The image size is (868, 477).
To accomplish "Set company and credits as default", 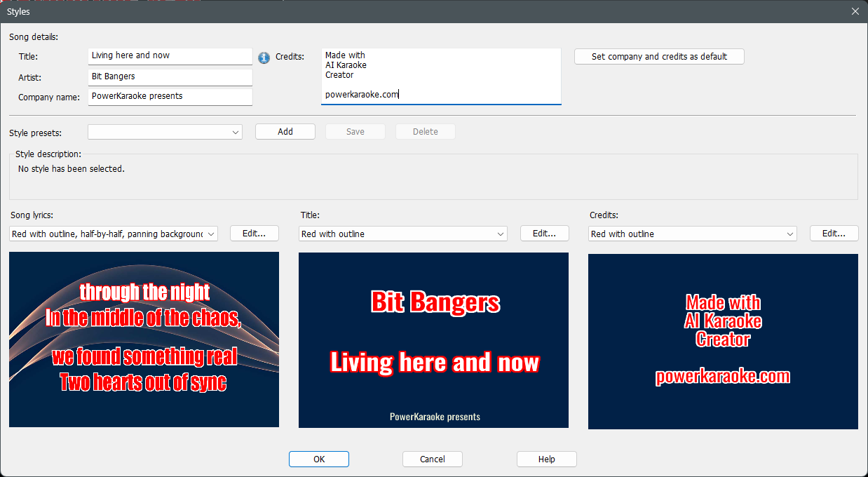I will (659, 57).
